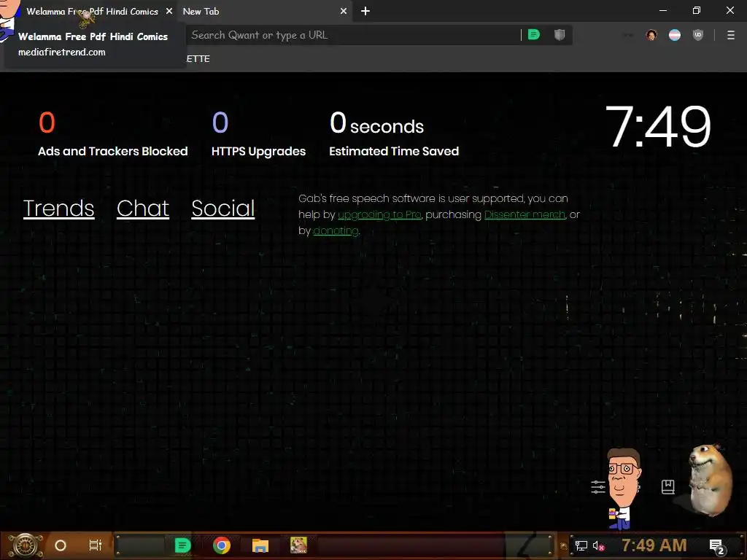Screen dimensions: 747x560
Task: Open the Chat link
Action: pyautogui.click(x=143, y=209)
